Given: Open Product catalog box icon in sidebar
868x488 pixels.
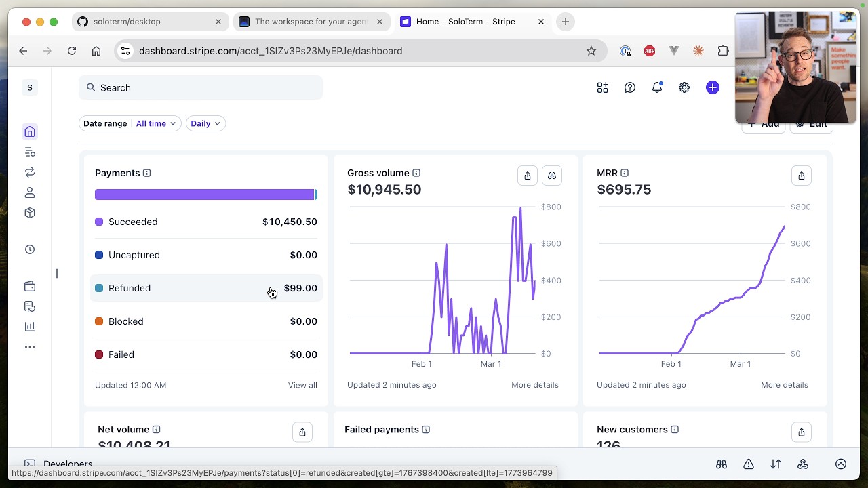Looking at the screenshot, I should 30,213.
